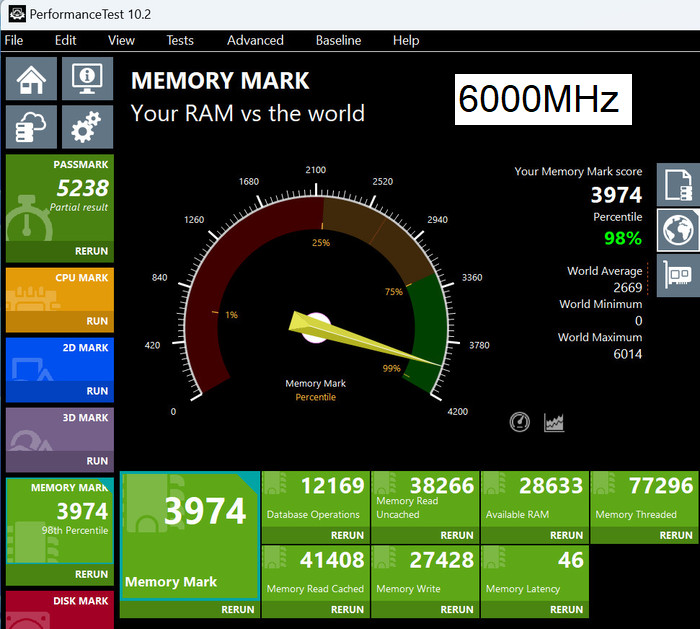Select the Disk Mark tile
The height and width of the screenshot is (629, 700).
click(60, 610)
